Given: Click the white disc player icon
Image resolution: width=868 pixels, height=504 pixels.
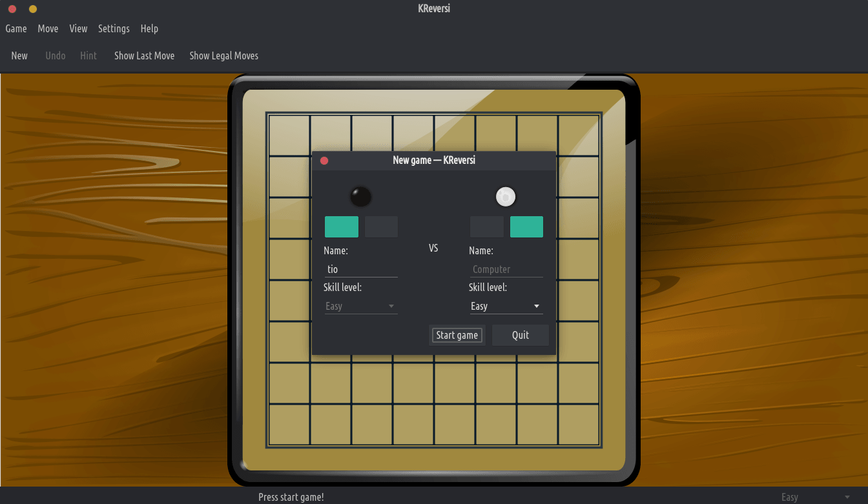Looking at the screenshot, I should point(506,196).
